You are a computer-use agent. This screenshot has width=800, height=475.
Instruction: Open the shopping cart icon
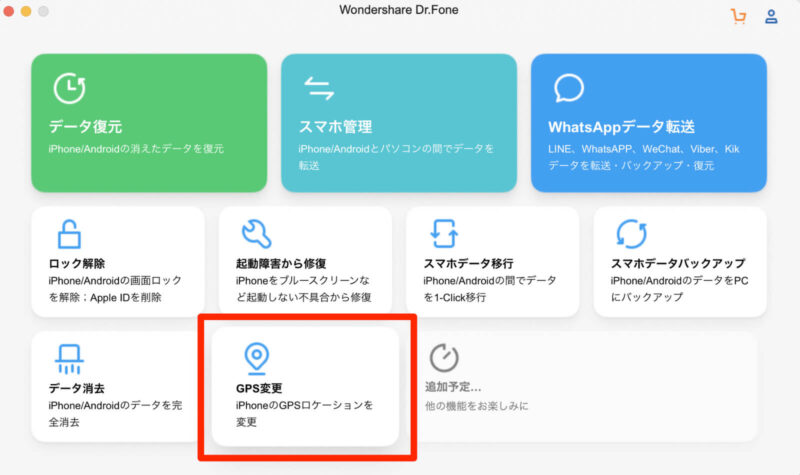click(738, 16)
